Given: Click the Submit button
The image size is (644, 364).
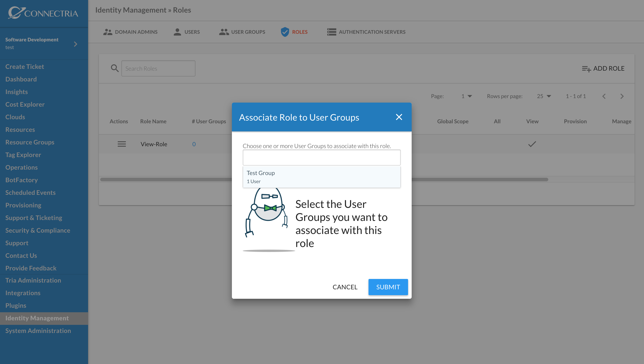Looking at the screenshot, I should (x=388, y=287).
